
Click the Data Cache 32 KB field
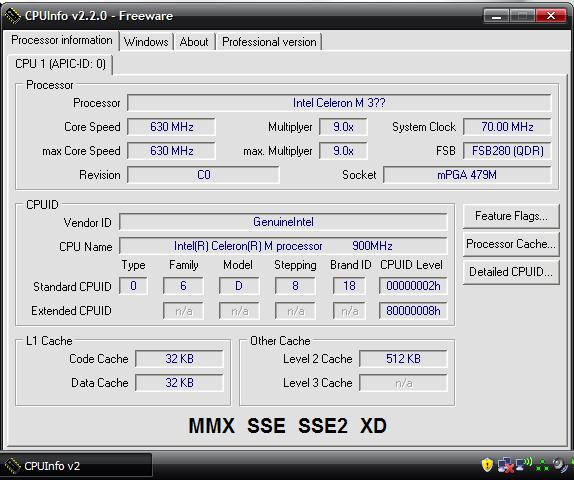tap(179, 383)
